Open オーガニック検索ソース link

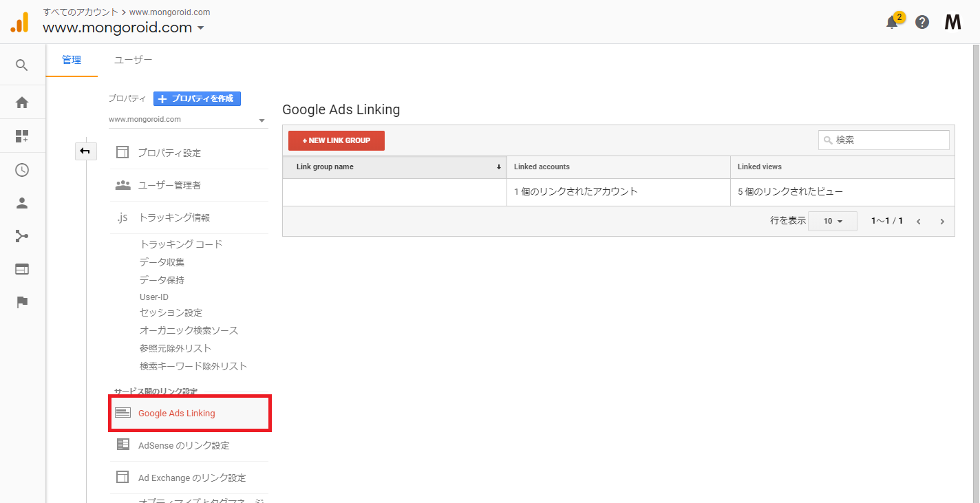189,330
